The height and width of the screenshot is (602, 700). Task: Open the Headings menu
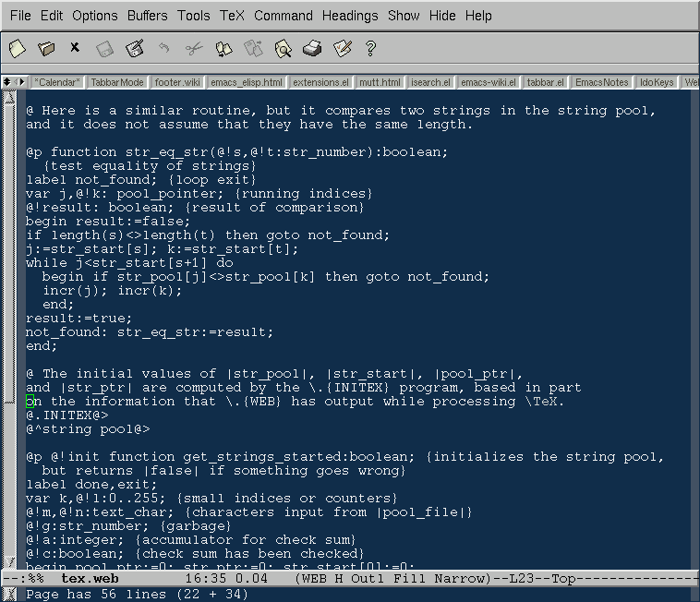(351, 16)
